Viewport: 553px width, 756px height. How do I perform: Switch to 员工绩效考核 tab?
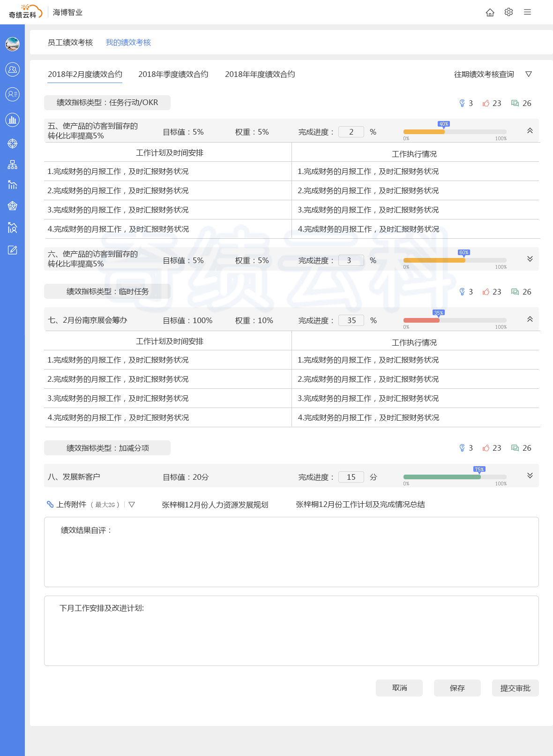[70, 43]
